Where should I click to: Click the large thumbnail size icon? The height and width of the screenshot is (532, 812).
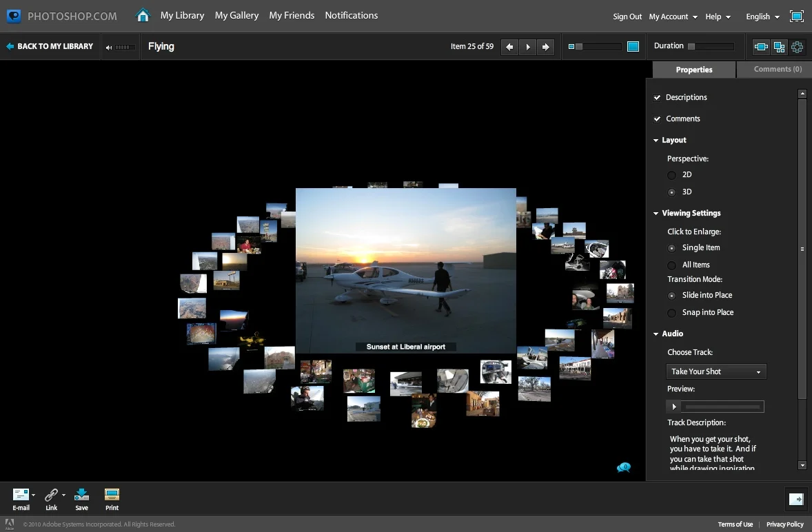(633, 47)
